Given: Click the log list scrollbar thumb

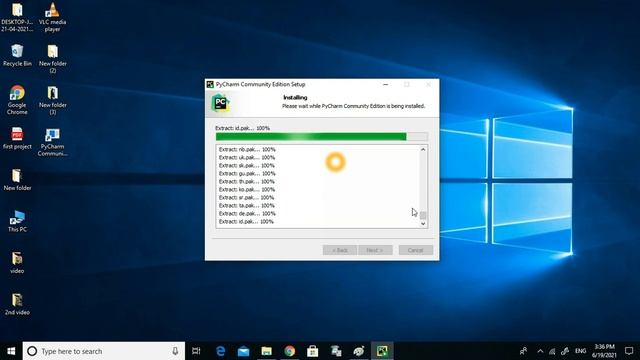Looking at the screenshot, I should (423, 215).
